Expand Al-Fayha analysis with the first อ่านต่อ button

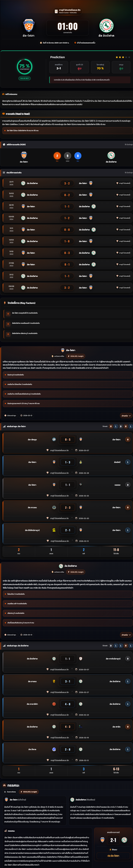[126, 415]
